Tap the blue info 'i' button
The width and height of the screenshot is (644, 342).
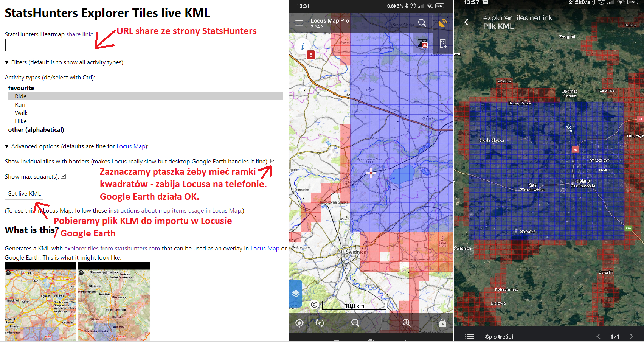click(x=302, y=47)
